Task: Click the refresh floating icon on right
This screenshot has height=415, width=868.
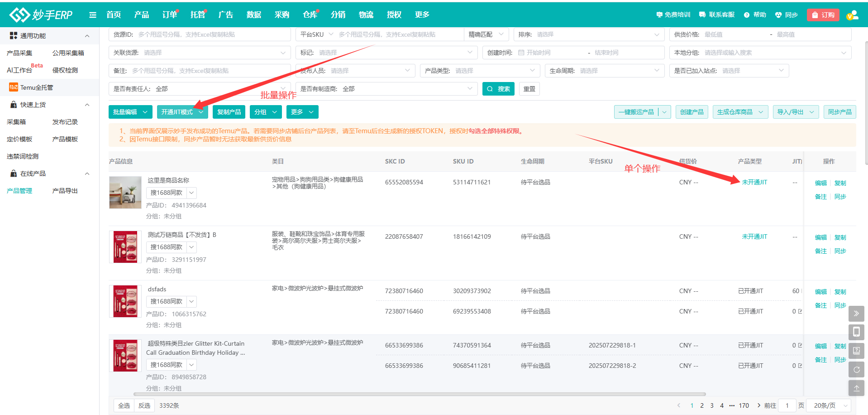Action: tap(856, 370)
